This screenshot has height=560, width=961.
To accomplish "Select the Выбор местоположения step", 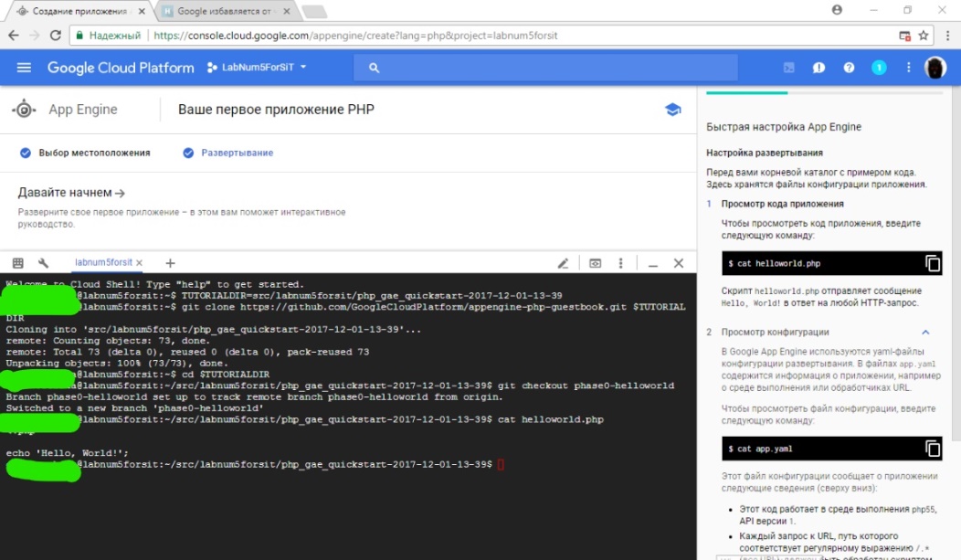I will tap(85, 153).
